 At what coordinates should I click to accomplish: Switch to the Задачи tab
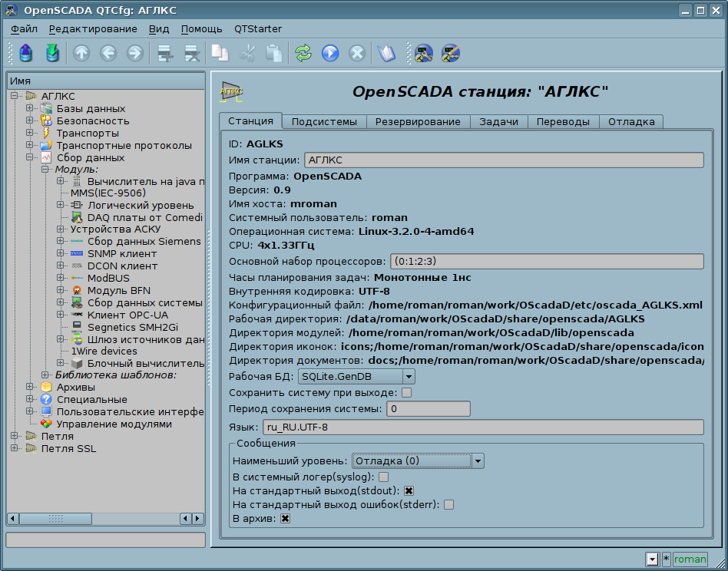(498, 121)
